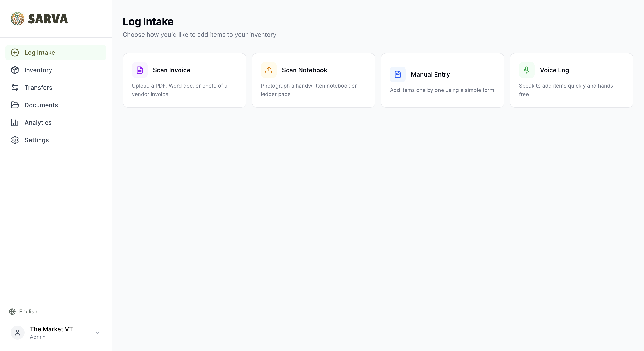
Task: Click the Sarva logo emblem
Action: tap(18, 19)
